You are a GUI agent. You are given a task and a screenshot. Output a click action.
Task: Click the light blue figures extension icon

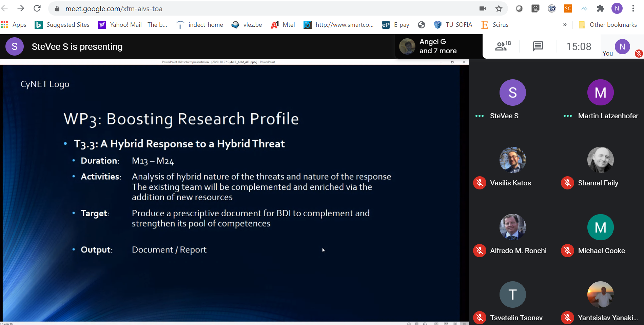click(584, 8)
